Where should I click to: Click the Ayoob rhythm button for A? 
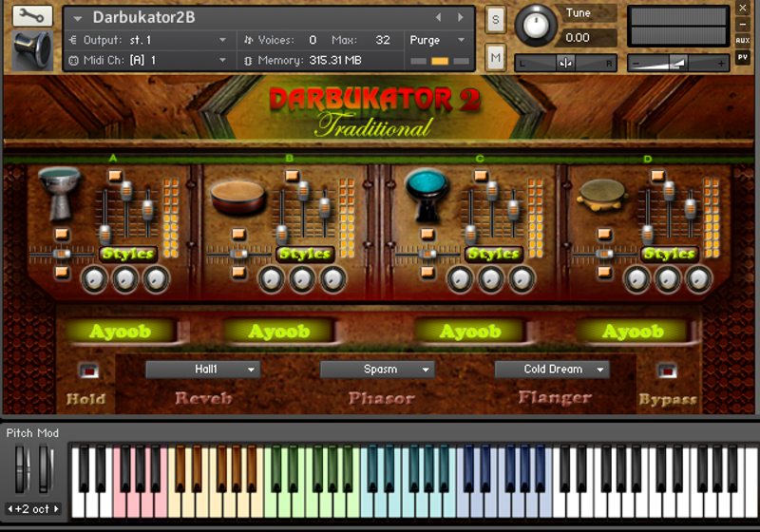(121, 332)
